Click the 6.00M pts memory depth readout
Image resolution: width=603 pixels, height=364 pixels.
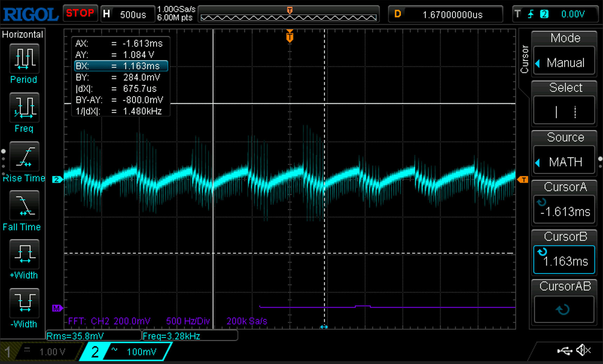click(x=175, y=18)
